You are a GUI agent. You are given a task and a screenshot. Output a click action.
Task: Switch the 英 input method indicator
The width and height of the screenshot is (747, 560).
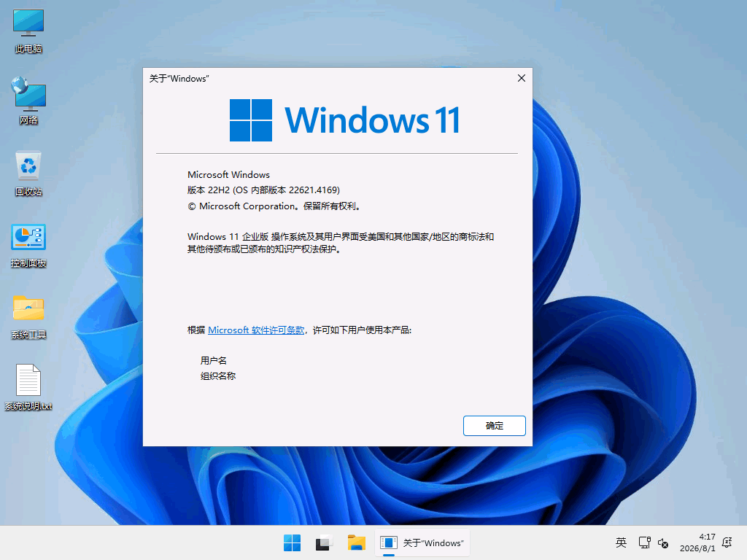pyautogui.click(x=621, y=542)
